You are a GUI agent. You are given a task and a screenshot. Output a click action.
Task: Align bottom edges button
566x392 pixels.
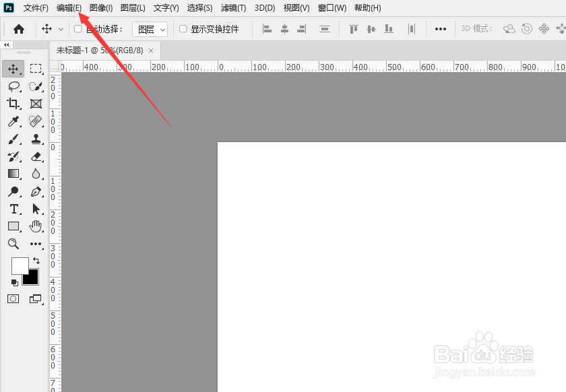[389, 28]
